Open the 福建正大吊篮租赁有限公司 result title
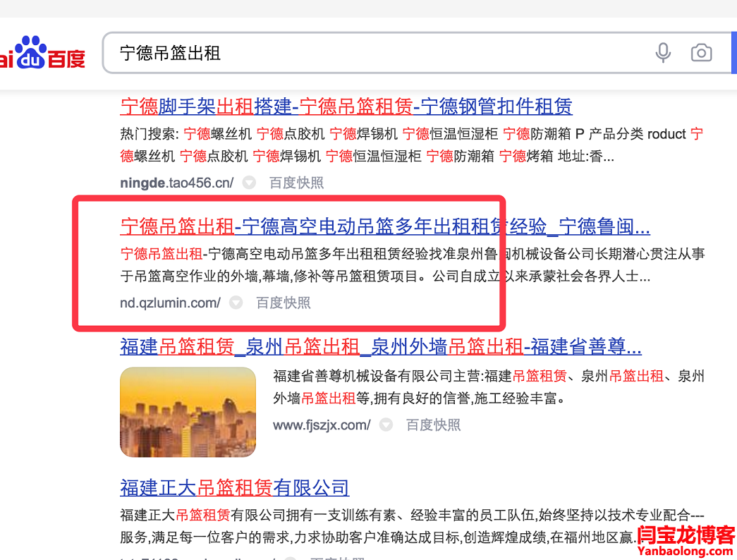737x560 pixels. pyautogui.click(x=234, y=487)
